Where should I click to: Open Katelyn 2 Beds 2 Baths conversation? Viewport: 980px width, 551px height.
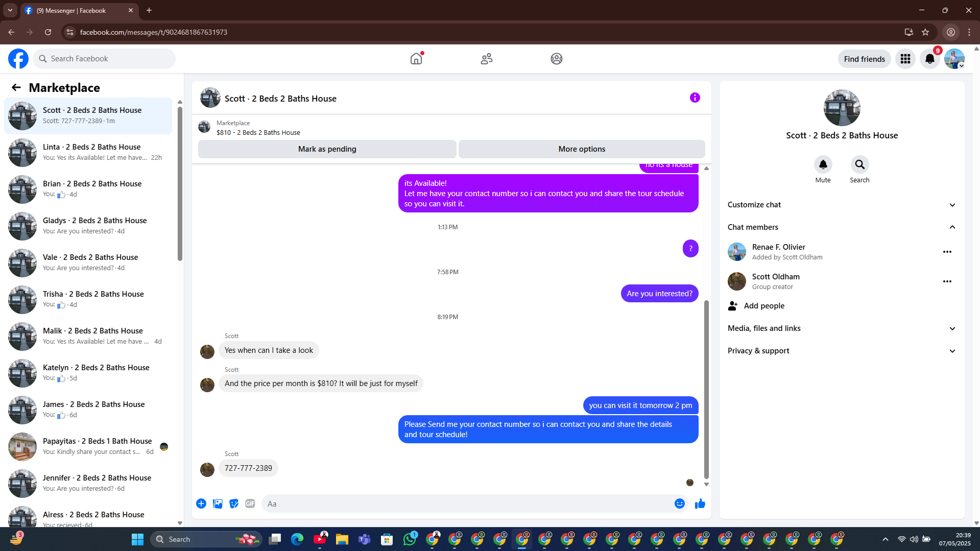coord(88,373)
